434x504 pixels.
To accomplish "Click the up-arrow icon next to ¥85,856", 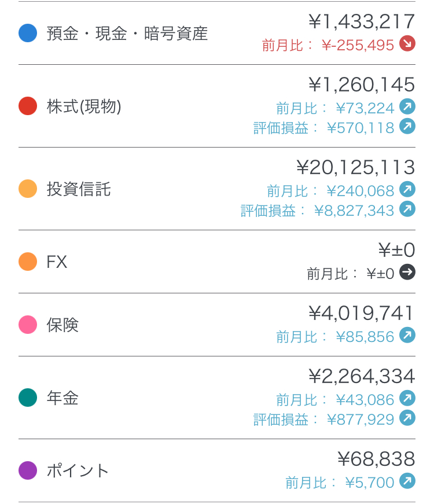I will pos(407,336).
